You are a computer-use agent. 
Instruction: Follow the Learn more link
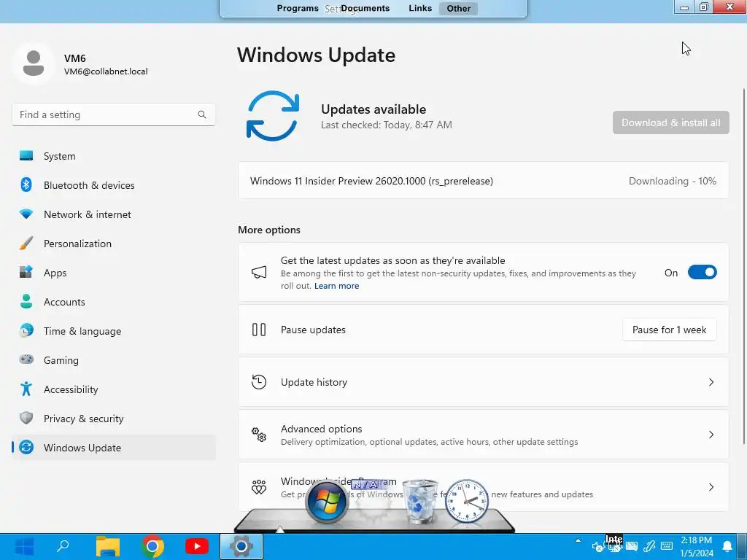point(336,286)
